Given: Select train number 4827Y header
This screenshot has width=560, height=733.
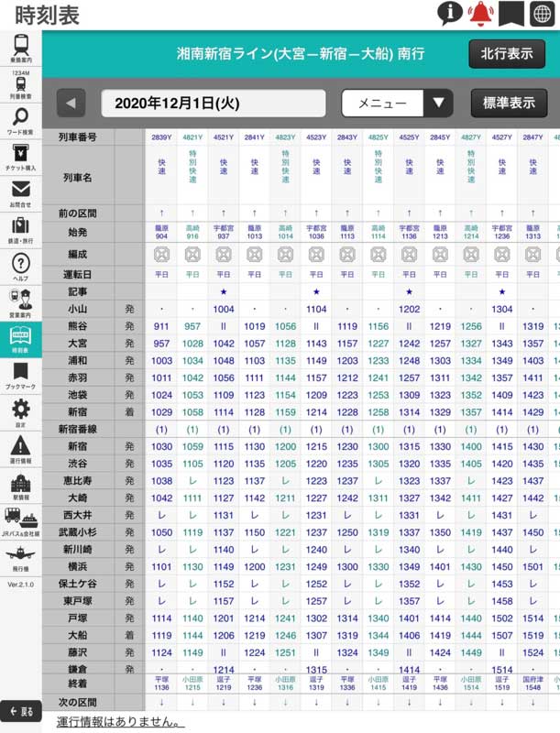Looking at the screenshot, I should click(471, 137).
